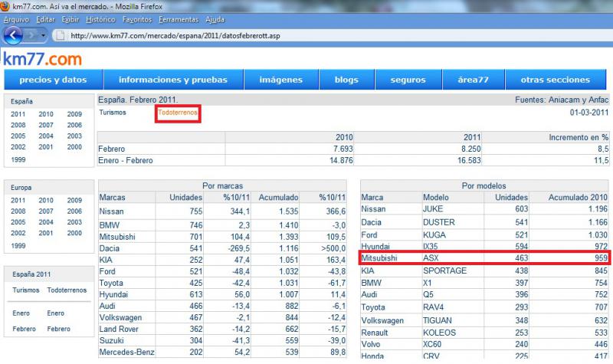Click the km77.com site logo
The width and height of the screenshot is (613, 364).
click(x=43, y=59)
